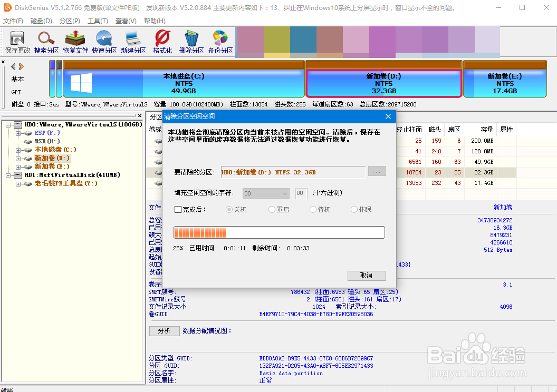Click the partition browse '...' button
Image resolution: width=557 pixels, height=392 pixels.
click(377, 172)
